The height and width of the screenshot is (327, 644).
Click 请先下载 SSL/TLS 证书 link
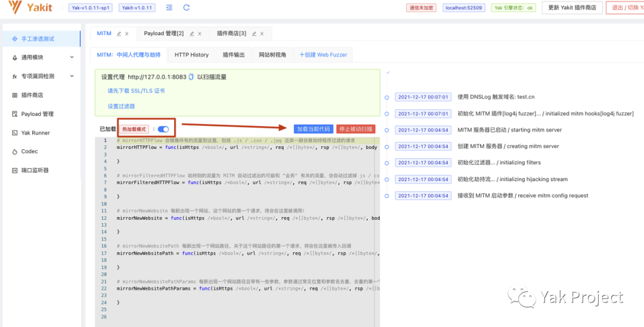click(x=137, y=91)
